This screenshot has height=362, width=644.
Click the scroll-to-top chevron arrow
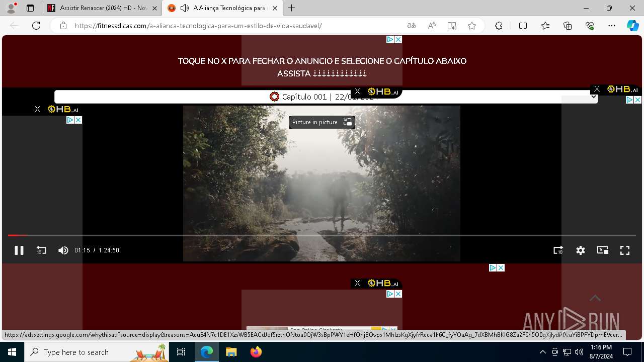[x=595, y=298]
